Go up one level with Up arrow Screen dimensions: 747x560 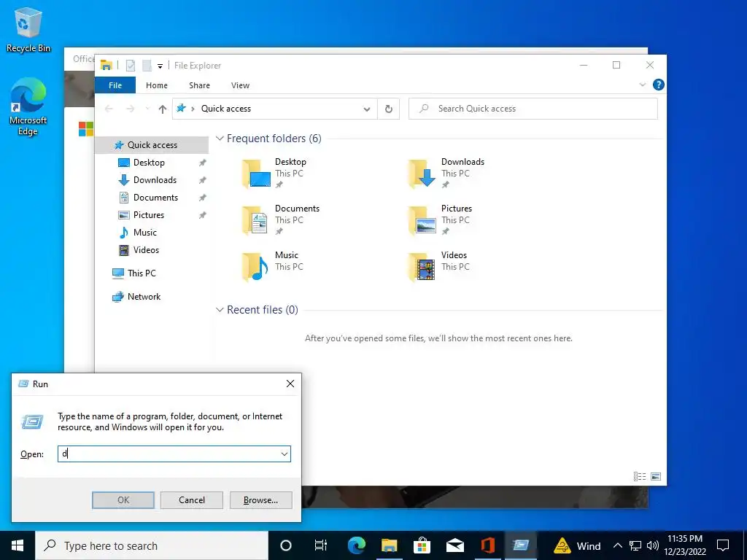[x=163, y=109]
